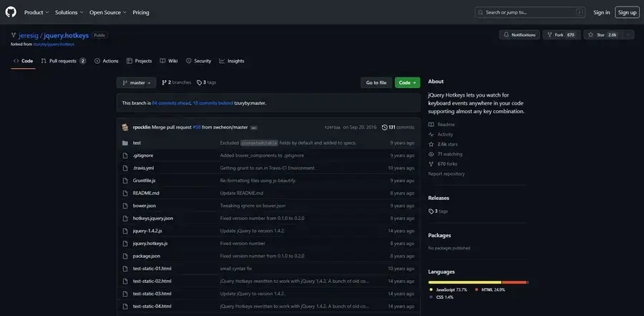
Task: Open the tzuryby/jquery.hotkeys fork source link
Action: (x=54, y=44)
